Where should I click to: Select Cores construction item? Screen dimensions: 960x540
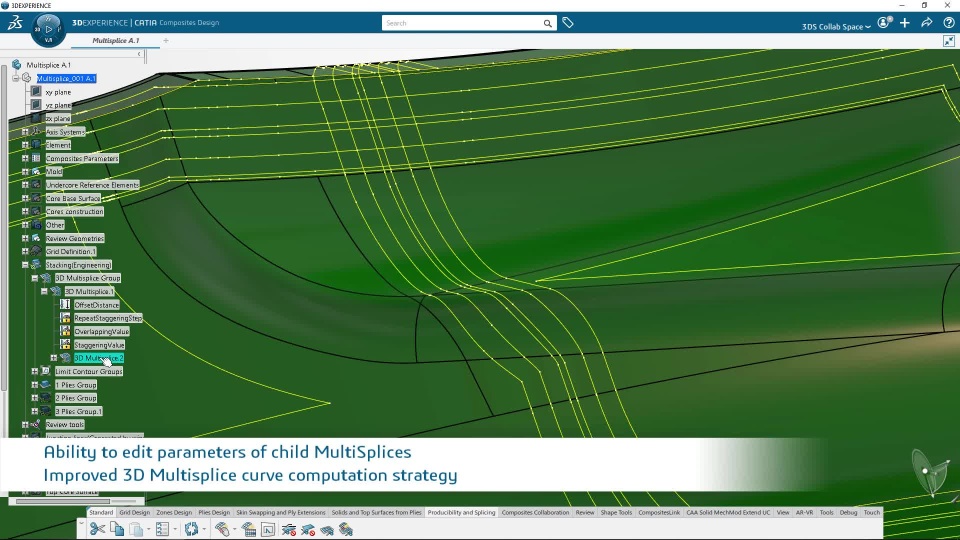tap(75, 212)
